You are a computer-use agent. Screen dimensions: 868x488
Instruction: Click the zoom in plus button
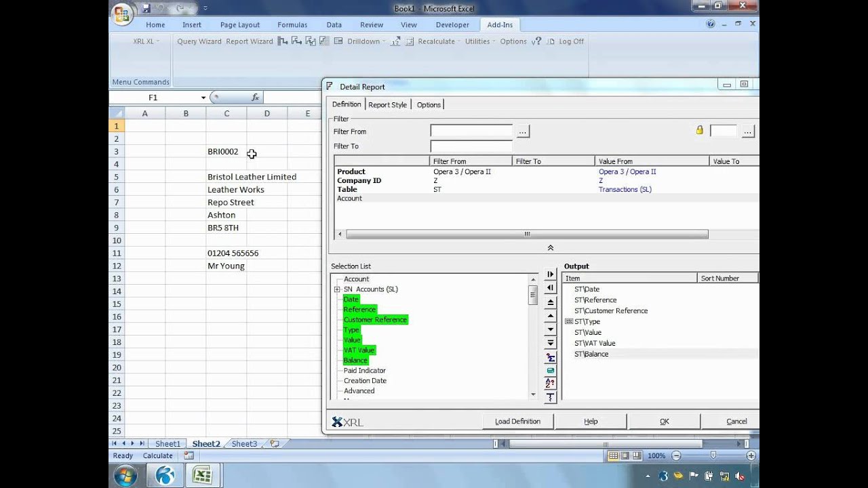[749, 455]
